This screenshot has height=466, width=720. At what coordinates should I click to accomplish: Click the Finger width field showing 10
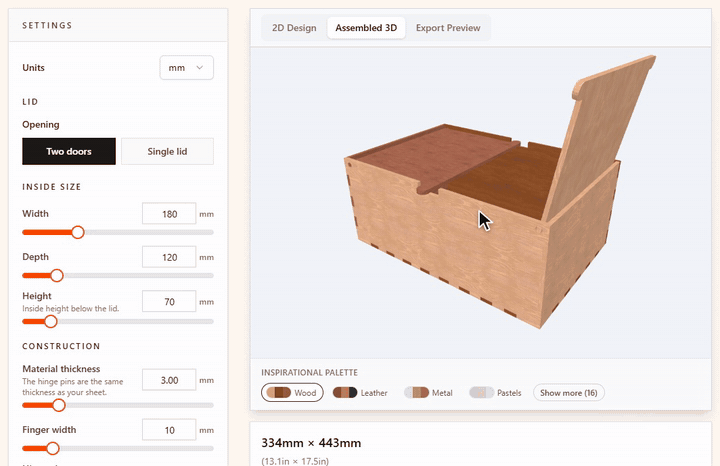(x=169, y=430)
